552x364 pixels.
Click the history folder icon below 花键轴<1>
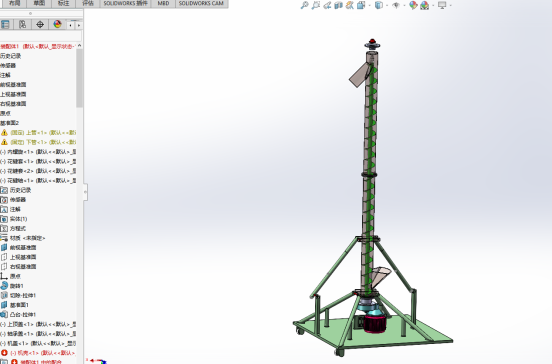pos(4,190)
